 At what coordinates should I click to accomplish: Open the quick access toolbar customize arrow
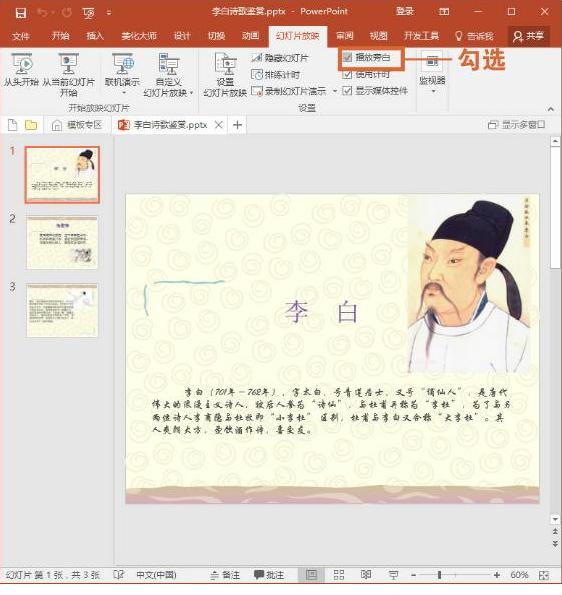pos(109,13)
